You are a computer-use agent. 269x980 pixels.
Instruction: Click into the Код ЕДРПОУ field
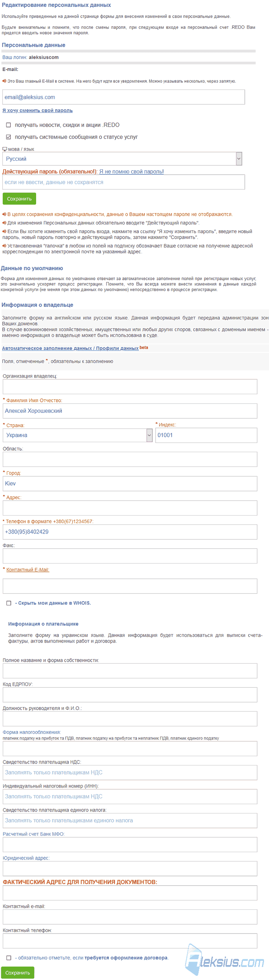(130, 695)
